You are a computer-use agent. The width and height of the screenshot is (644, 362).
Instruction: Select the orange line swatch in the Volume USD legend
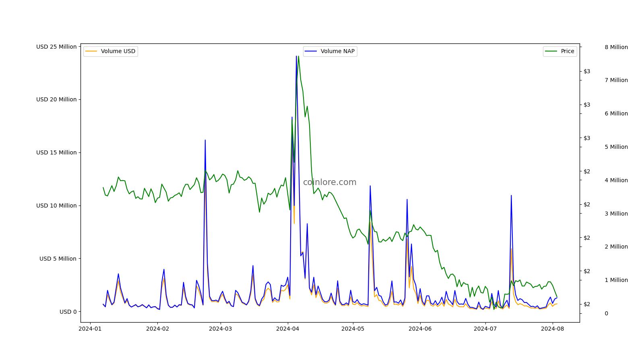click(x=91, y=51)
